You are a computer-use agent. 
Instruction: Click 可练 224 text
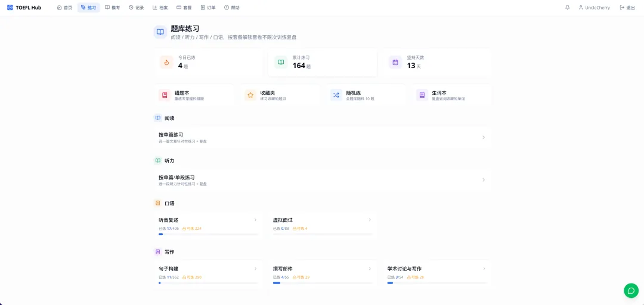click(194, 229)
